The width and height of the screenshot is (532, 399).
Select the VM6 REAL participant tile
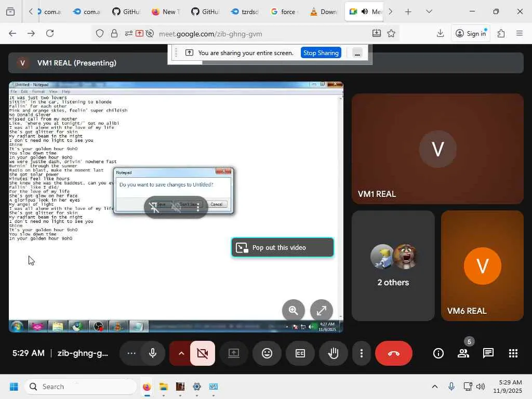click(482, 265)
